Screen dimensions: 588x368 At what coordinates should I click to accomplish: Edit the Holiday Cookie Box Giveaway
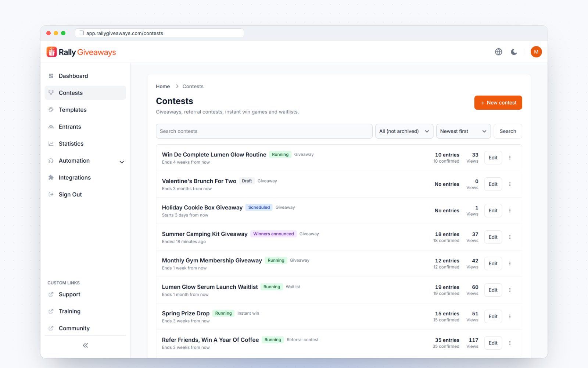tap(493, 210)
